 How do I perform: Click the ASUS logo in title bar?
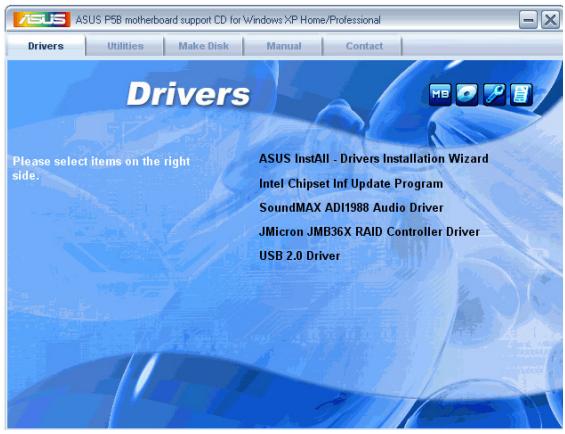point(42,19)
